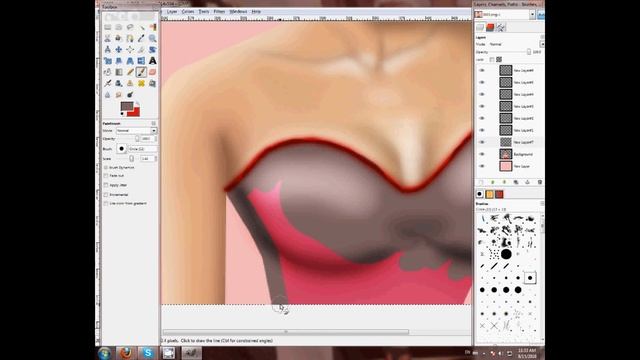Screen dimensions: 640x360
Task: Select the Crop tool
Action: [x=141, y=49]
